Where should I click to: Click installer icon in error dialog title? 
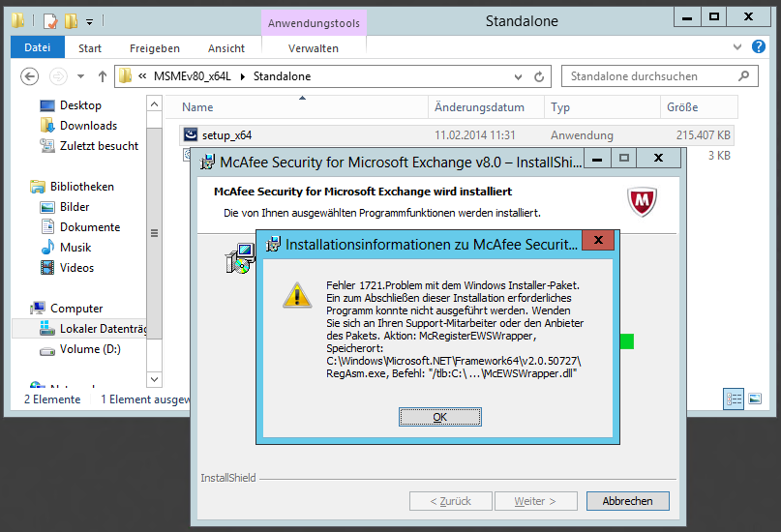273,244
